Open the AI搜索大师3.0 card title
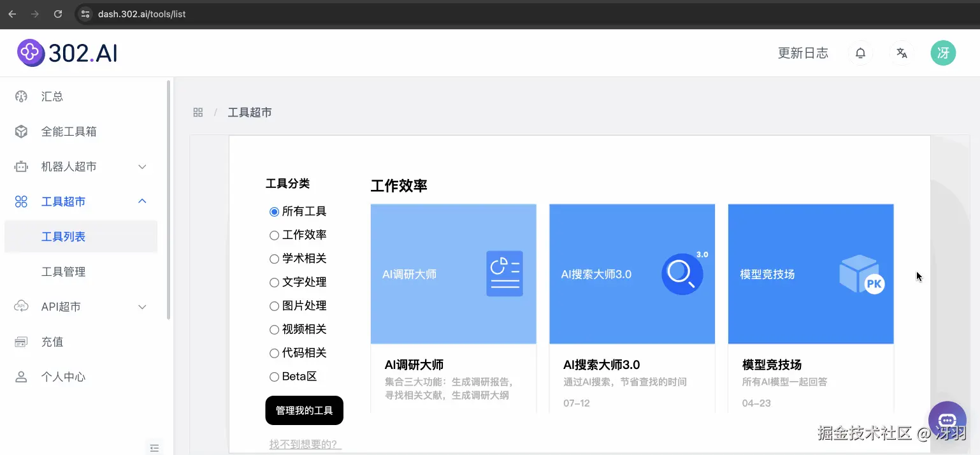Viewport: 980px width, 455px height. [x=602, y=365]
